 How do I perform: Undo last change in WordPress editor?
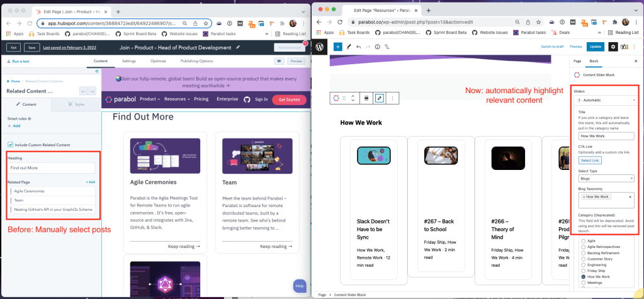point(359,47)
